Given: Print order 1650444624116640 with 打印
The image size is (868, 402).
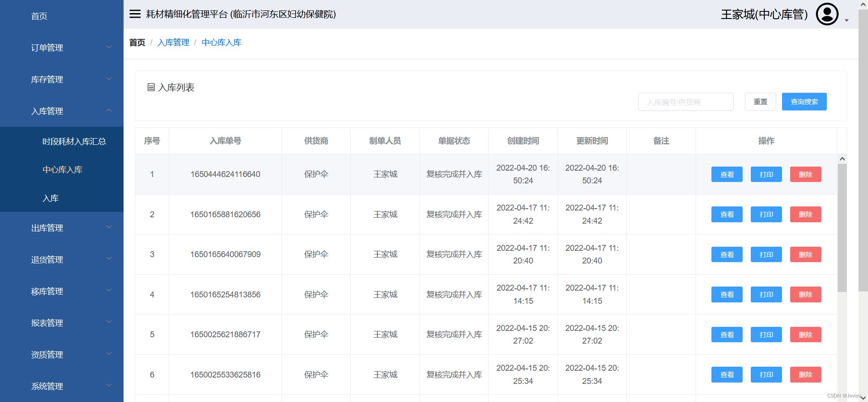Looking at the screenshot, I should (766, 174).
